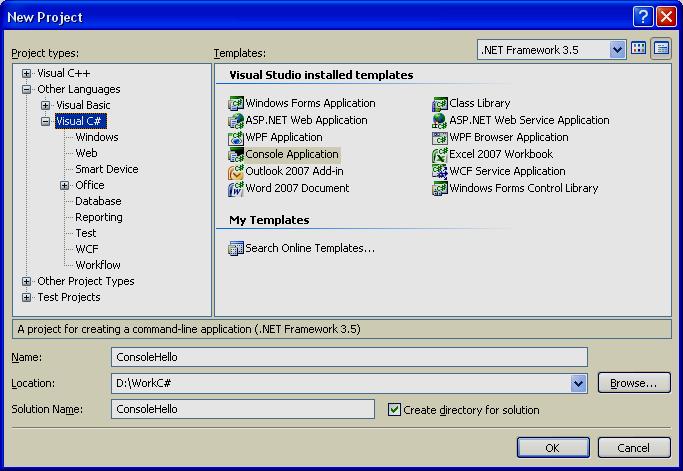Select the Visual C# tree label
The width and height of the screenshot is (683, 471).
pos(81,121)
